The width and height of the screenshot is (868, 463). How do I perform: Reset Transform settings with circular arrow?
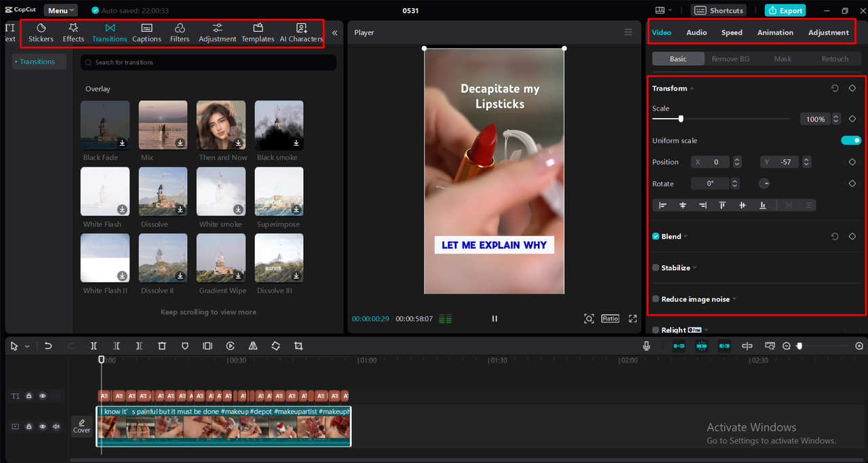[x=835, y=88]
